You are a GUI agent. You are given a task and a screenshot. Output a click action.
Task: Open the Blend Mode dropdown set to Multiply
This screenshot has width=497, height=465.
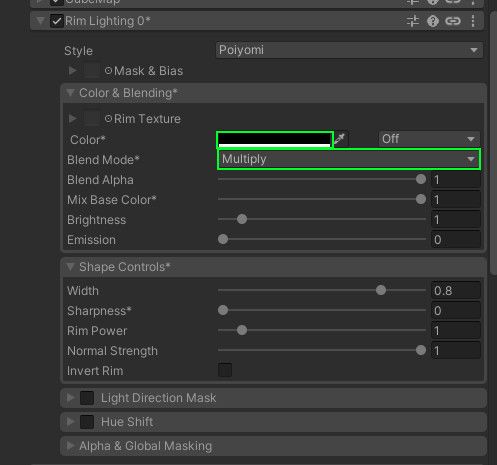pyautogui.click(x=349, y=159)
